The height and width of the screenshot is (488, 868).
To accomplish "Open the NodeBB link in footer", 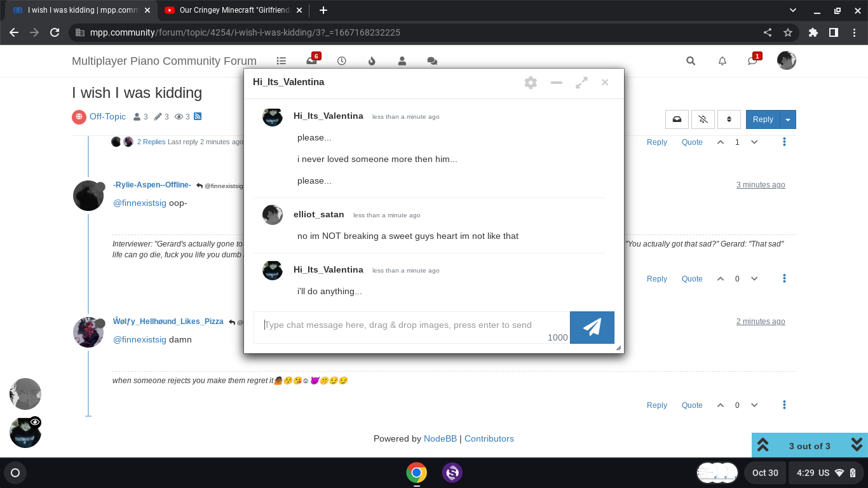I will pyautogui.click(x=442, y=438).
